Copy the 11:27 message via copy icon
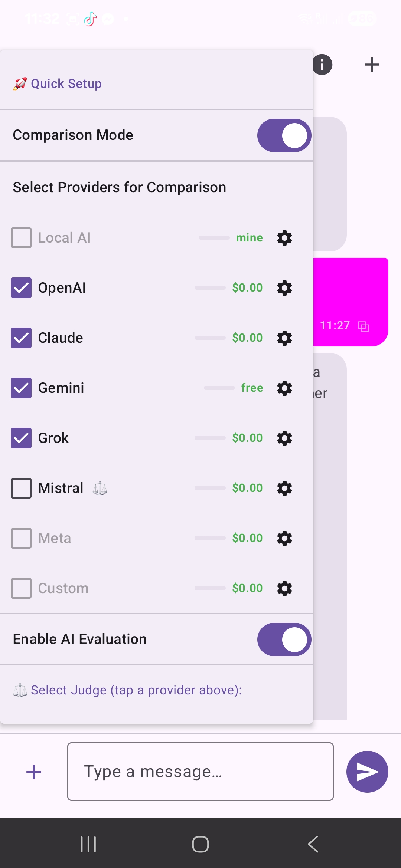 [363, 326]
